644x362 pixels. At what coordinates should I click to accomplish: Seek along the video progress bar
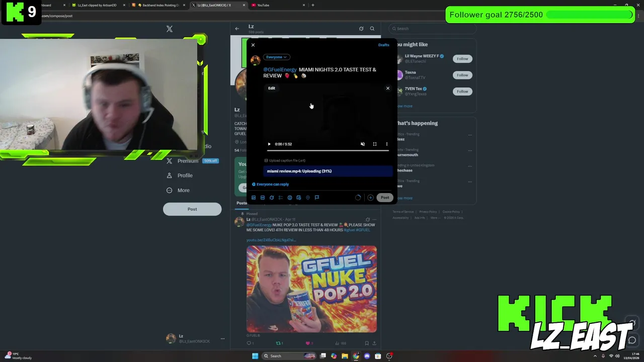click(328, 150)
